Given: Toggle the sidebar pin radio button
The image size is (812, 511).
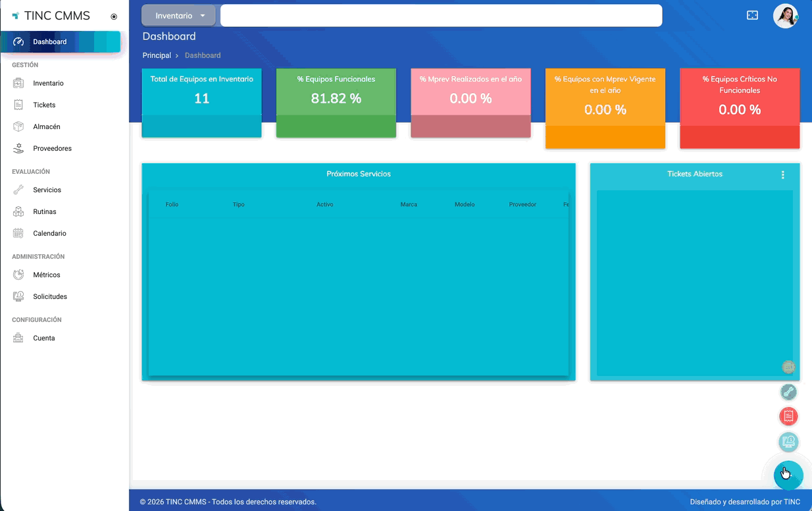Looking at the screenshot, I should coord(114,16).
